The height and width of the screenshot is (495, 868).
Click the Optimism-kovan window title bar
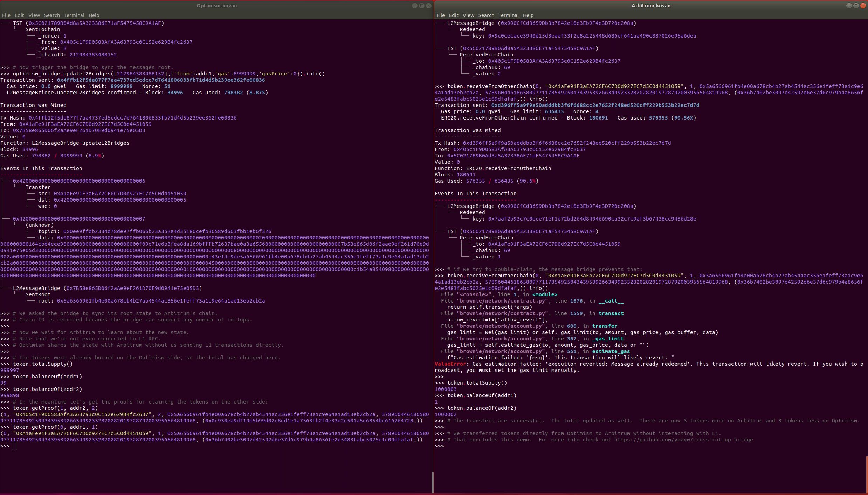[x=216, y=6]
